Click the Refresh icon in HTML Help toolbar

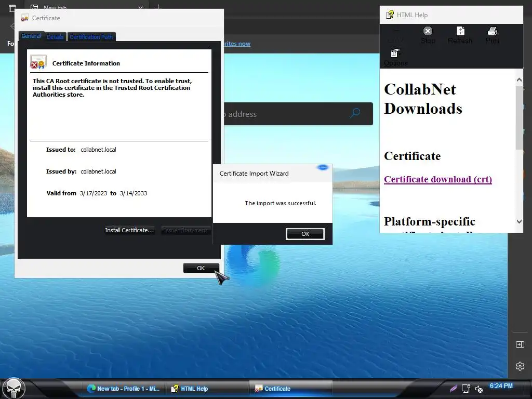click(x=460, y=31)
